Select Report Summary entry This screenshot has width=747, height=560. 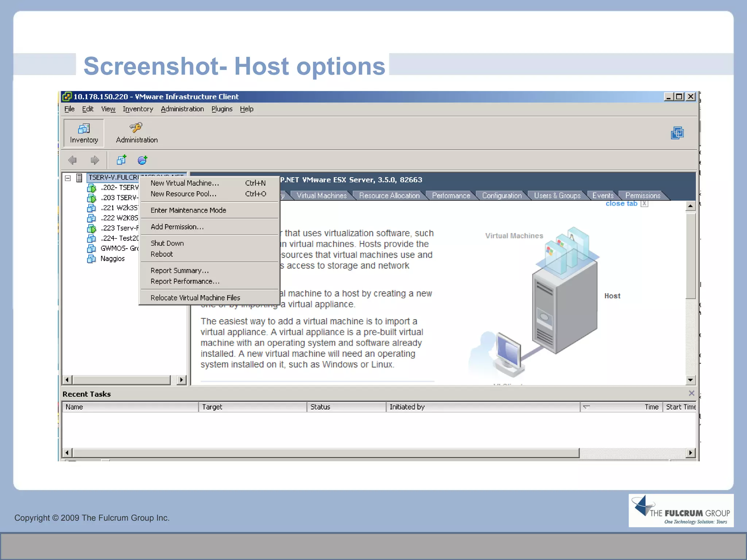pos(209,271)
